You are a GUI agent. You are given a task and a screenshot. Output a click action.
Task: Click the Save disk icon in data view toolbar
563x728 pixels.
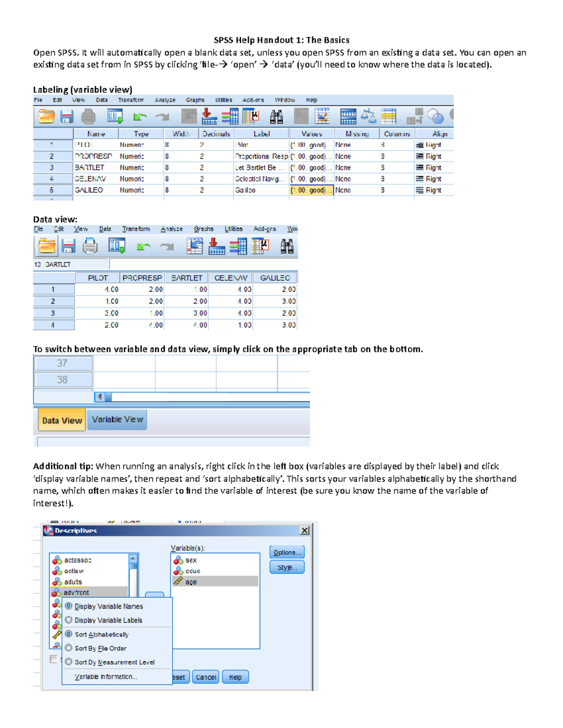pyautogui.click(x=68, y=246)
